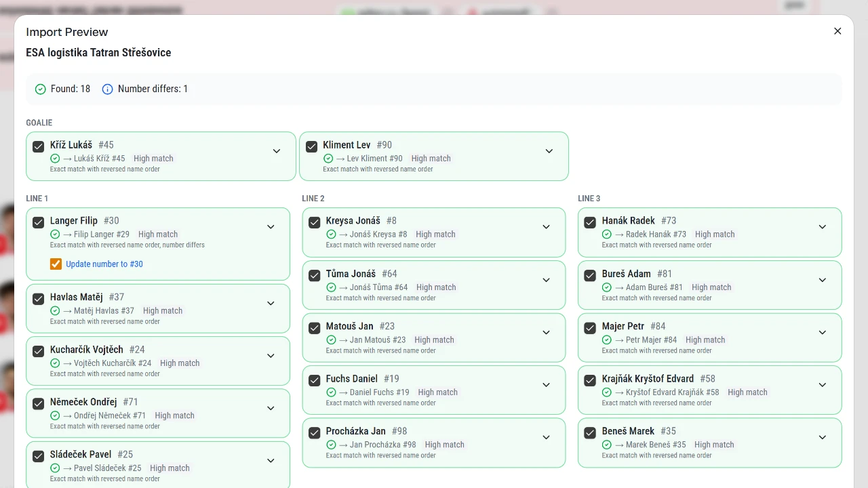Expand the Němeček Ondřej card chevron
Image resolution: width=868 pixels, height=488 pixels.
(271, 408)
